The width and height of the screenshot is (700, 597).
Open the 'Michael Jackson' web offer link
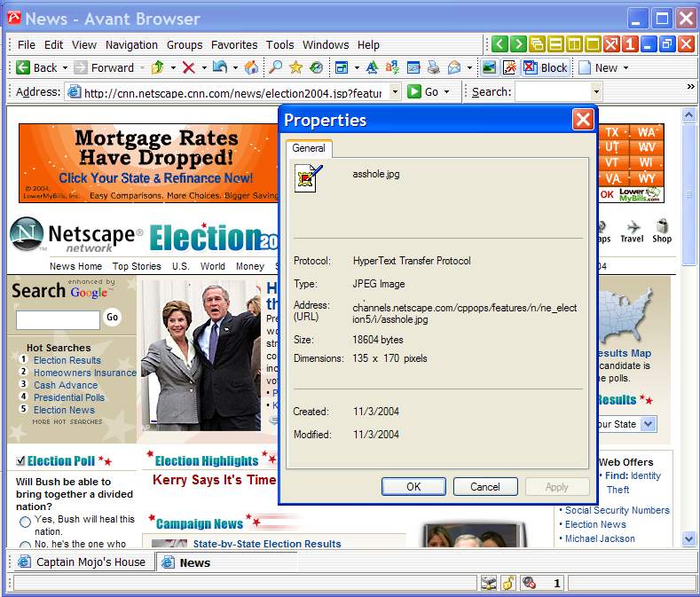(600, 538)
